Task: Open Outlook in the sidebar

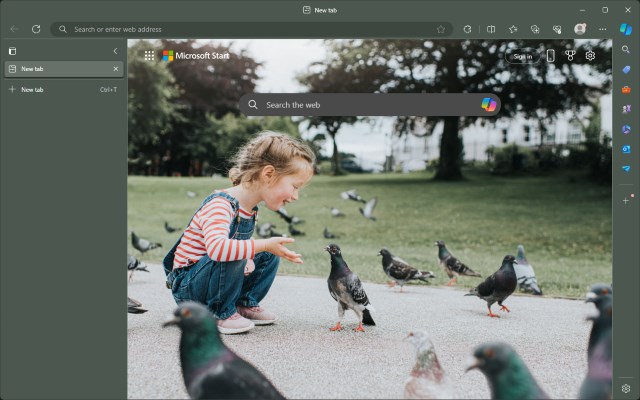Action: [x=626, y=149]
